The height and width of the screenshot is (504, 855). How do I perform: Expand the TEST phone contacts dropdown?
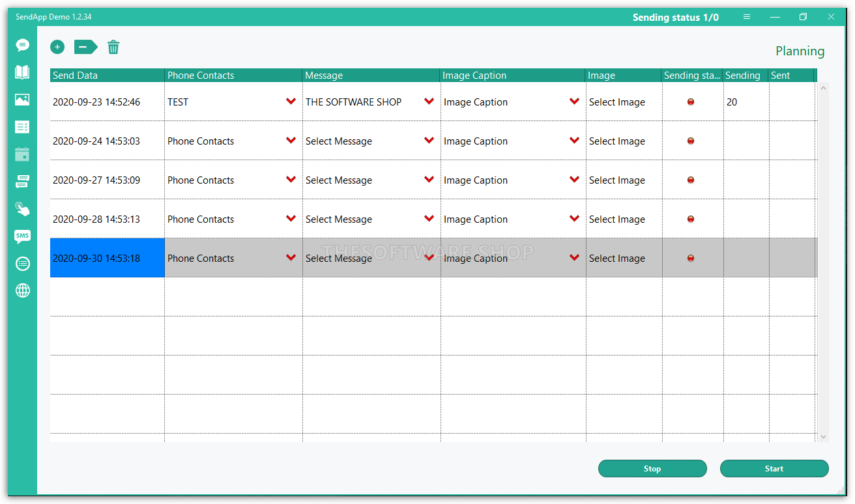[291, 102]
